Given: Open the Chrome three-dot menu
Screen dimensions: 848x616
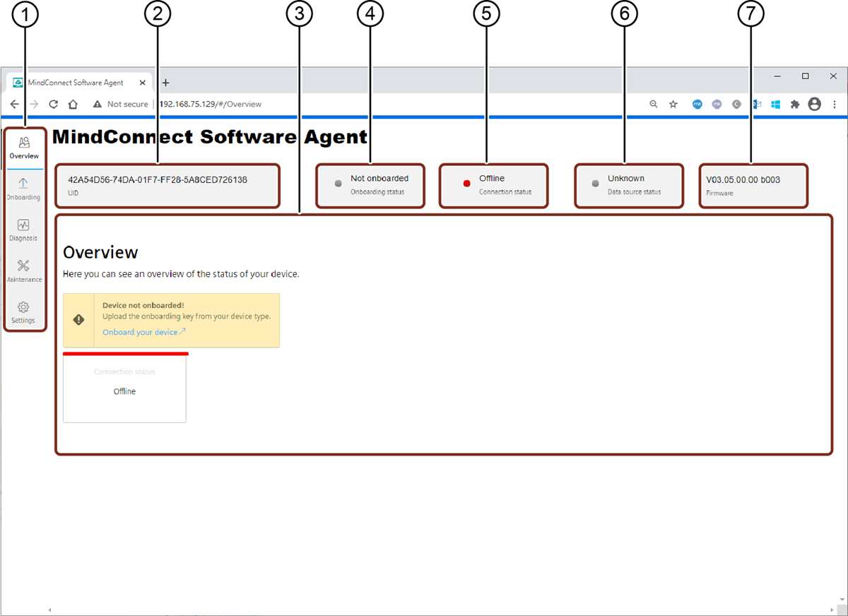Looking at the screenshot, I should pos(835,104).
